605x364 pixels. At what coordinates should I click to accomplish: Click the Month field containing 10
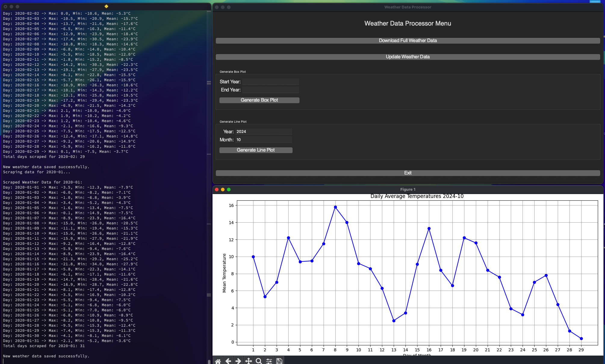[x=263, y=140]
